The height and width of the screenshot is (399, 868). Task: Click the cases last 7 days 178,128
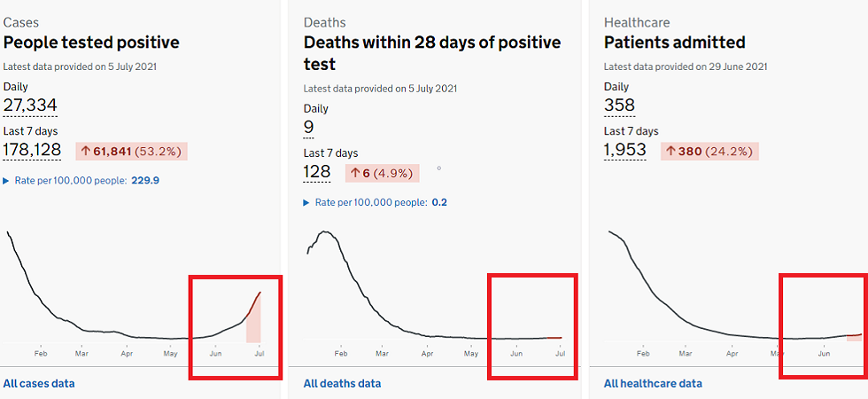point(32,150)
